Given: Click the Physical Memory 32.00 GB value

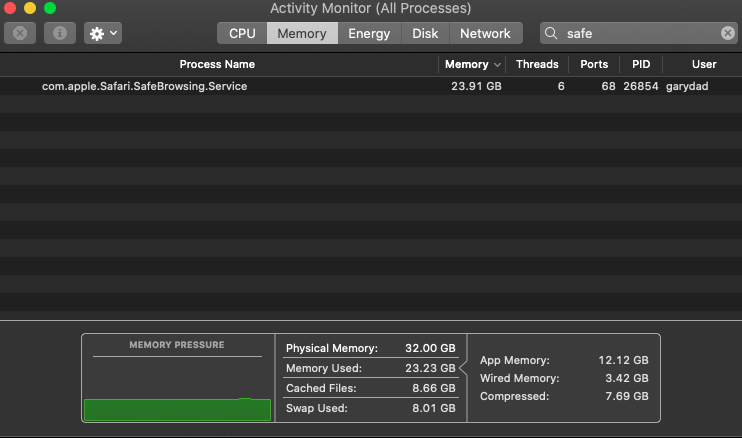Looking at the screenshot, I should (x=430, y=348).
